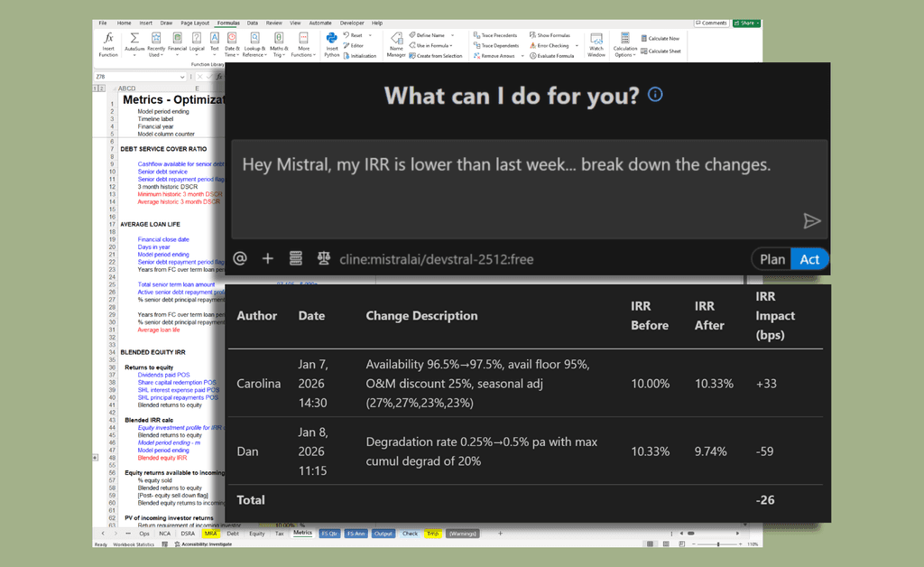924x567 pixels.
Task: Open the Name Manager
Action: point(397,45)
